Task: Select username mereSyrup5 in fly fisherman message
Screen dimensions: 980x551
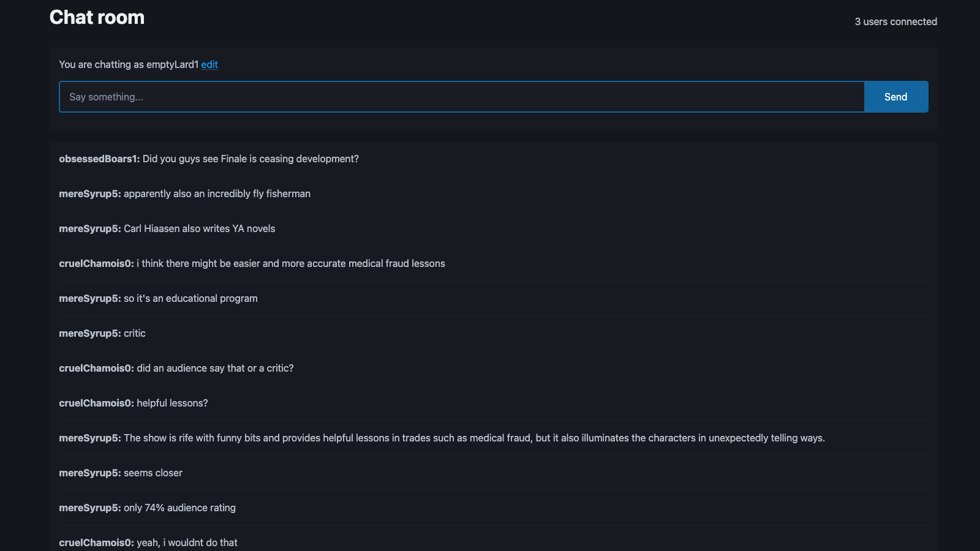Action: (x=89, y=193)
